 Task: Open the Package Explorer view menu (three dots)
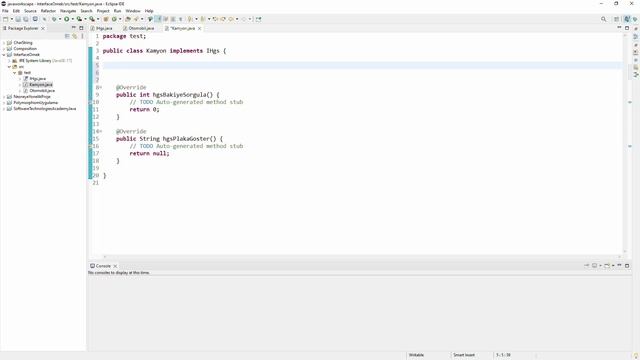pos(82,36)
